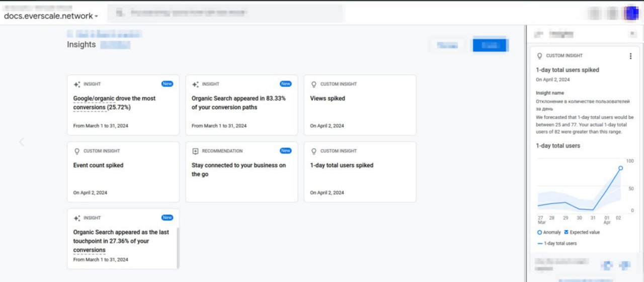Click the left chevron arrow beside the cards
Image resolution: width=644 pixels, height=282 pixels.
click(x=22, y=142)
